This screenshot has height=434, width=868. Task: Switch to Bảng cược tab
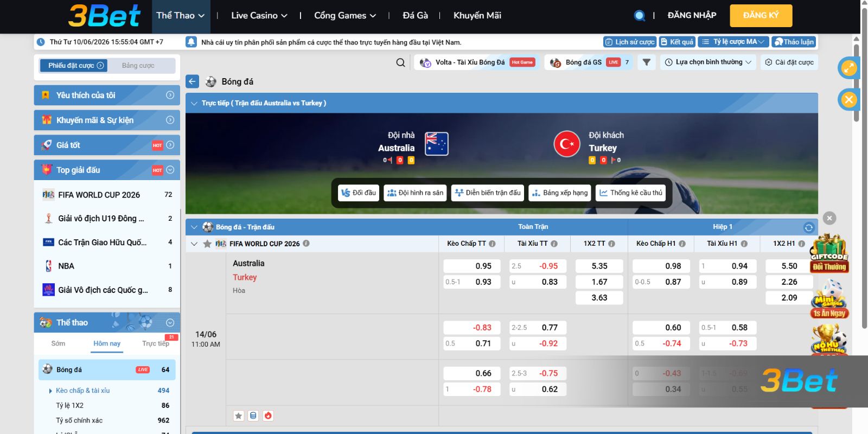click(x=138, y=66)
